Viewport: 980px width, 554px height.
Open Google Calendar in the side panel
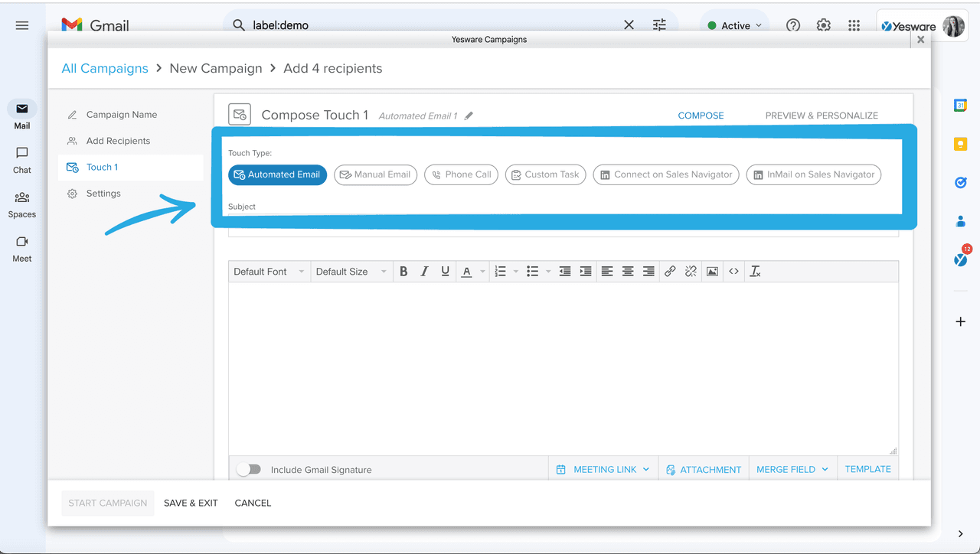[x=960, y=106]
